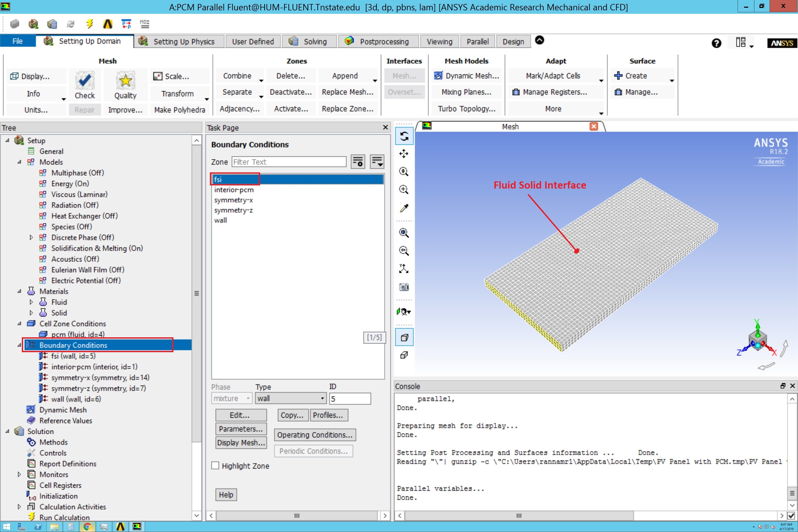Click the Set View axes icon

pos(404,269)
